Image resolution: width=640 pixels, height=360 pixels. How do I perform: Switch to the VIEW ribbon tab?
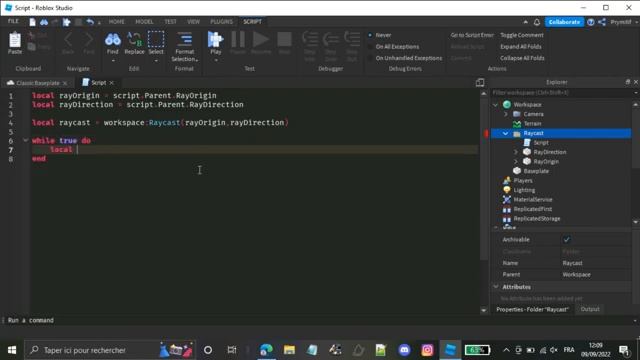click(x=193, y=22)
